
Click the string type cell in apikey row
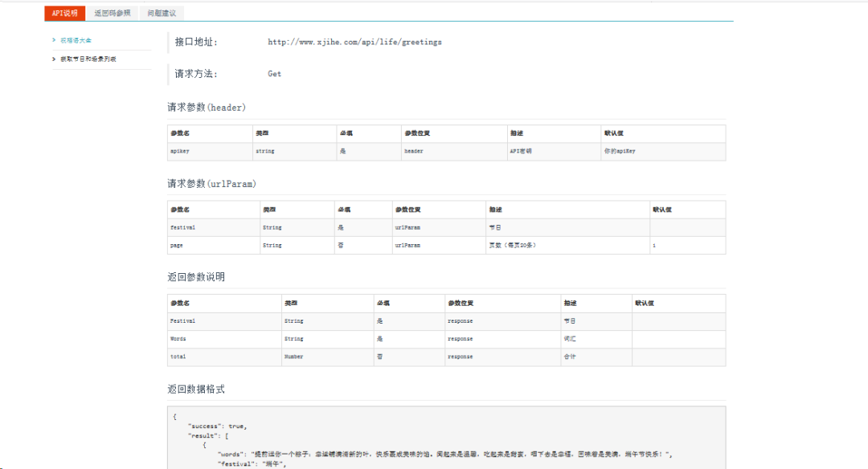point(294,152)
